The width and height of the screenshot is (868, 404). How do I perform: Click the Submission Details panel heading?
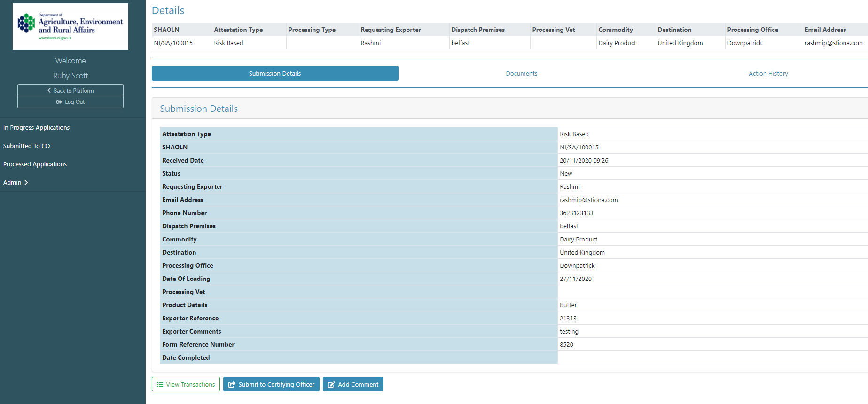pyautogui.click(x=199, y=109)
